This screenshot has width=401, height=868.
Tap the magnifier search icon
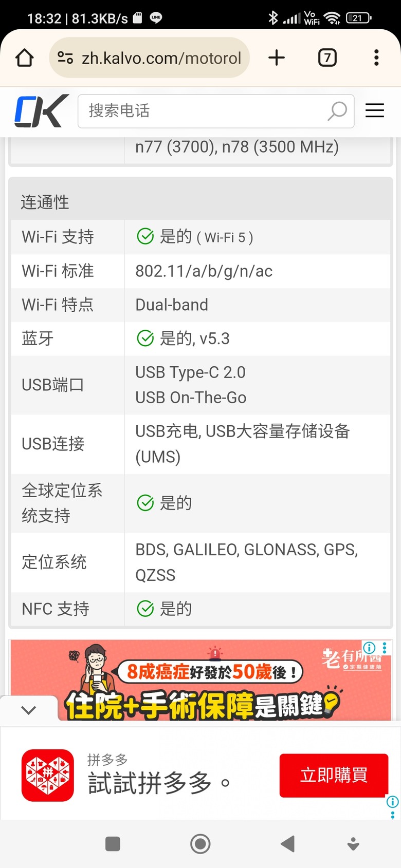click(x=337, y=111)
